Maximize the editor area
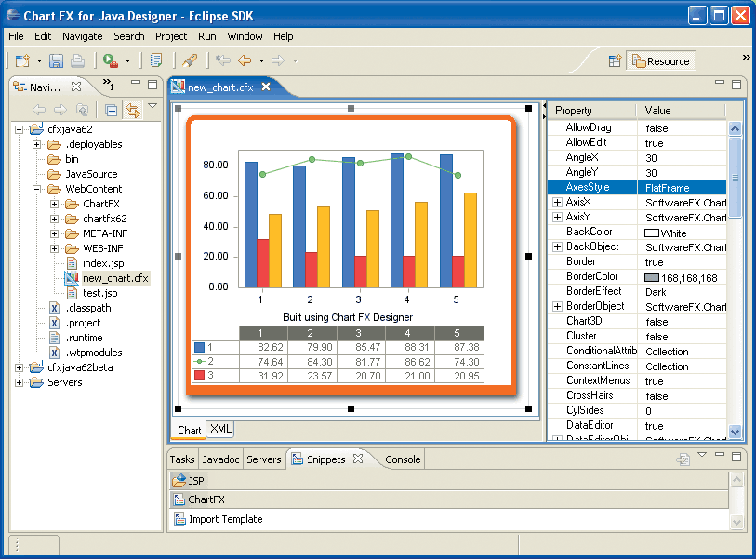Screen dimensions: 756x559 coord(736,85)
